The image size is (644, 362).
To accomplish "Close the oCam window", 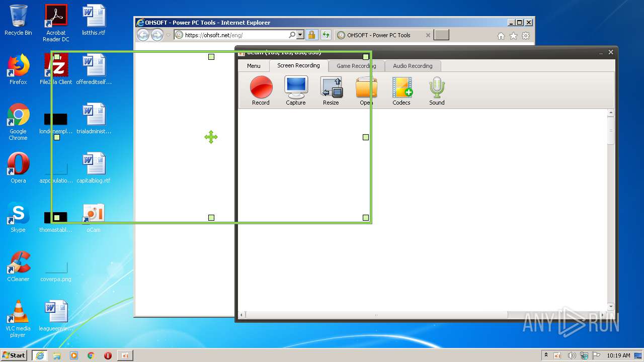I will pyautogui.click(x=611, y=52).
